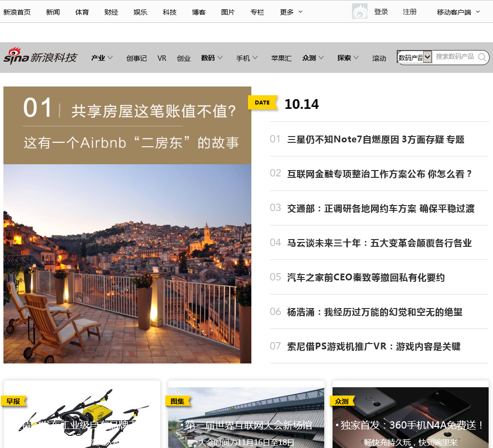Open the 娱乐 top menu item
The height and width of the screenshot is (448, 493).
[140, 12]
